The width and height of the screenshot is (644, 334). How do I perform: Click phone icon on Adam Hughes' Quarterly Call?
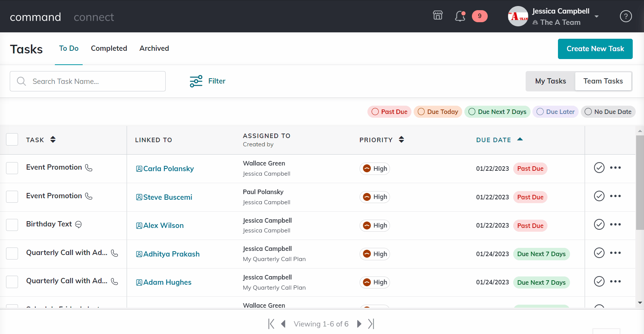[114, 281]
